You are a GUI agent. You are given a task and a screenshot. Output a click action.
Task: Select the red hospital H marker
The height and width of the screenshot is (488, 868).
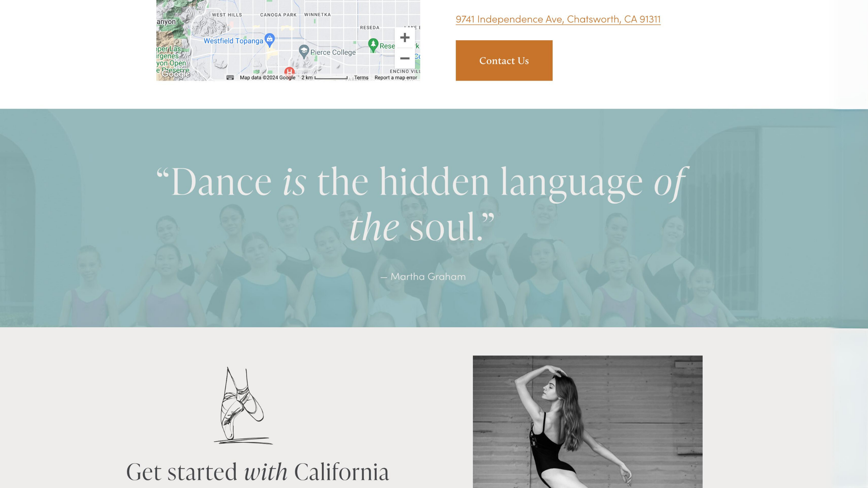(x=289, y=72)
